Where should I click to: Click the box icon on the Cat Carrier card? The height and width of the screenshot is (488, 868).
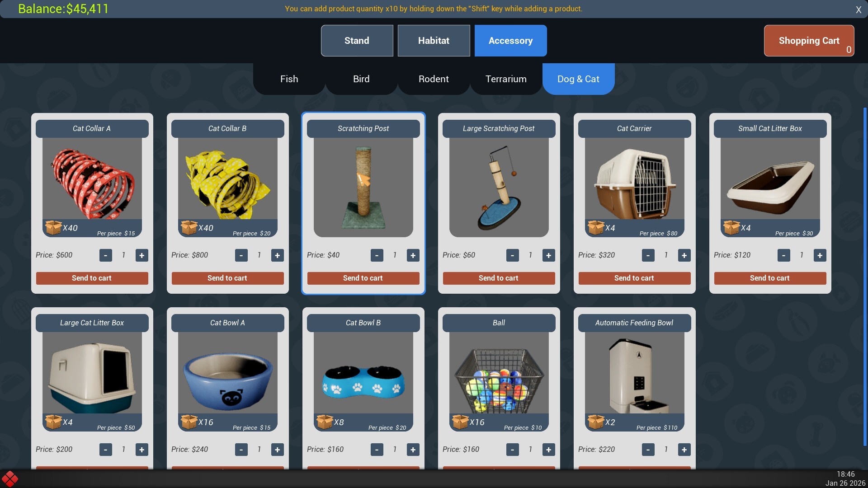point(595,227)
